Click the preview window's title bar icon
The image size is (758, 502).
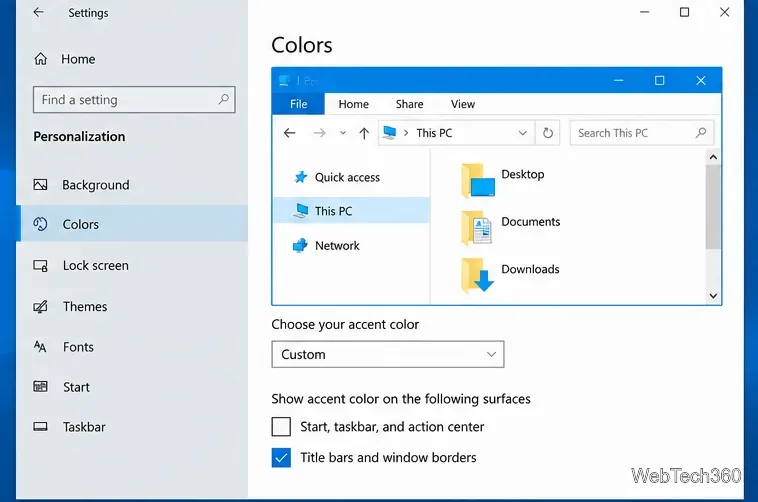click(x=285, y=80)
